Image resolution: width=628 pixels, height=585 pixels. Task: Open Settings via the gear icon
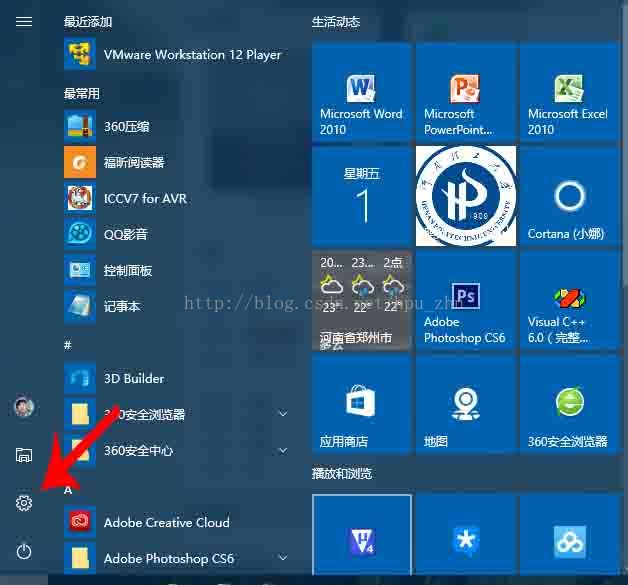point(24,503)
